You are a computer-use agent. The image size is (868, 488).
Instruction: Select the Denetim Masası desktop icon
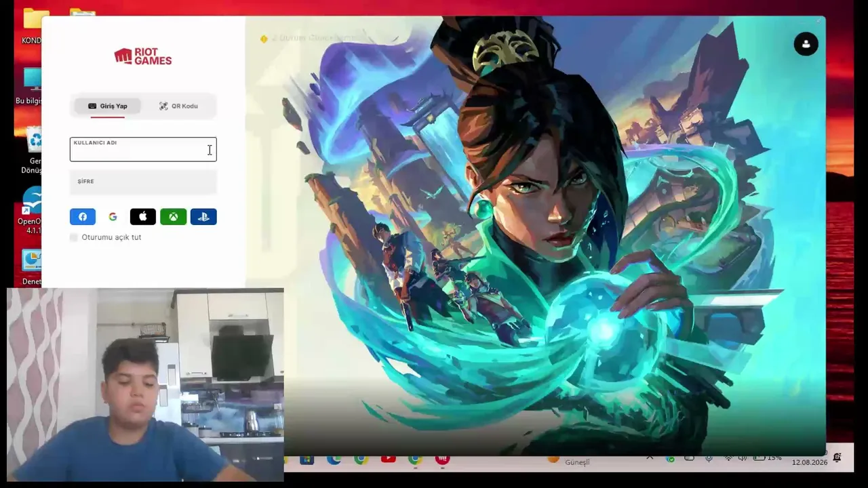coord(31,267)
